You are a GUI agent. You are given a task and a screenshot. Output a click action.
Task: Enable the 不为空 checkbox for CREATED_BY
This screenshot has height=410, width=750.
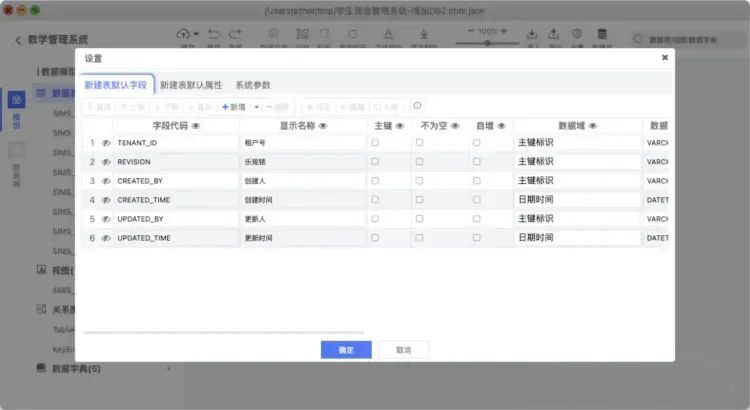419,181
